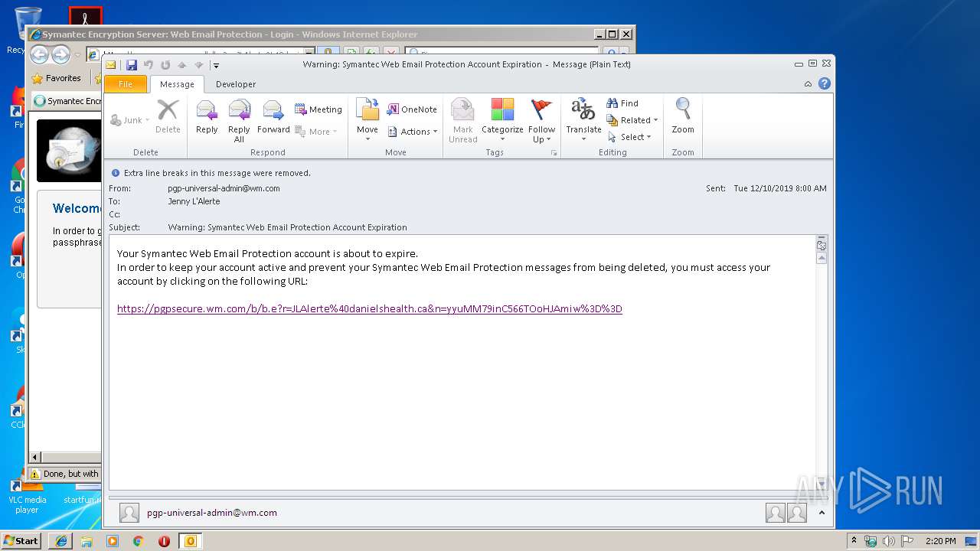Click IE status bar warning icon
Screen dimensions: 980x551
click(x=34, y=474)
